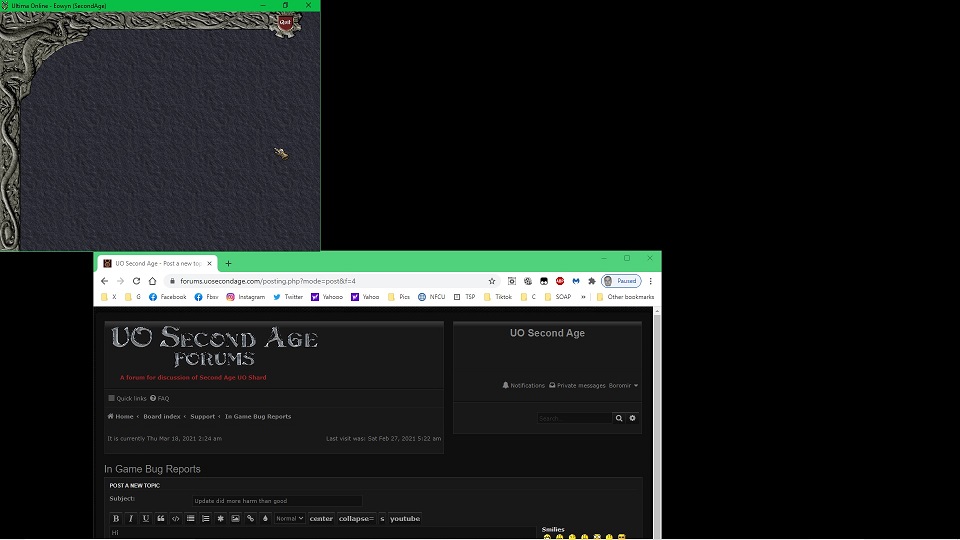Insert a quote block in the editor
This screenshot has height=540, width=960.
click(161, 519)
